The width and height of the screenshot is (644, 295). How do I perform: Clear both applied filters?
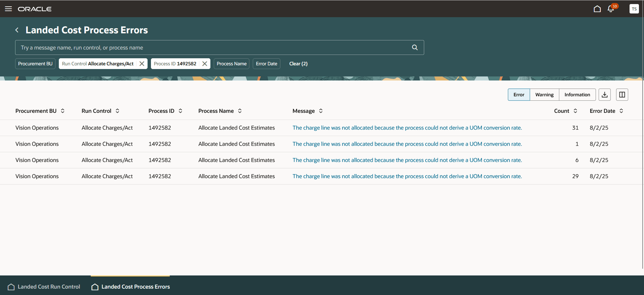click(x=298, y=64)
